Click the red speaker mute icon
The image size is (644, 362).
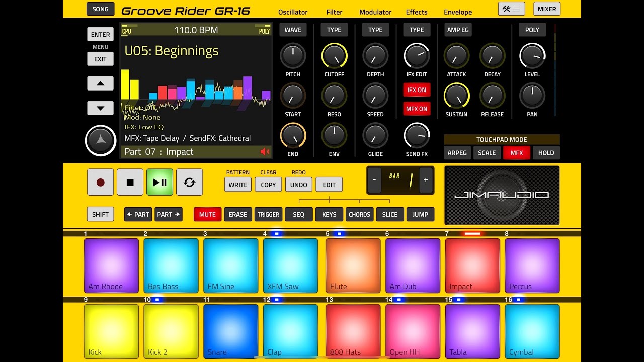tap(265, 152)
